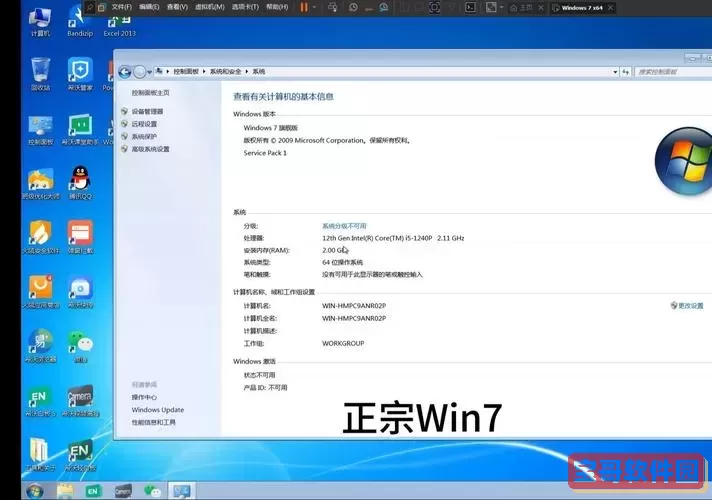Open the recent pages dropdown arrow

click(x=149, y=72)
